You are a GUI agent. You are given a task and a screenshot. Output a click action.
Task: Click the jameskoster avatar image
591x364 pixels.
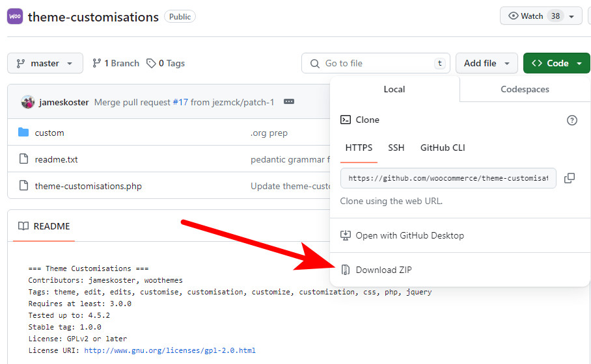(28, 102)
